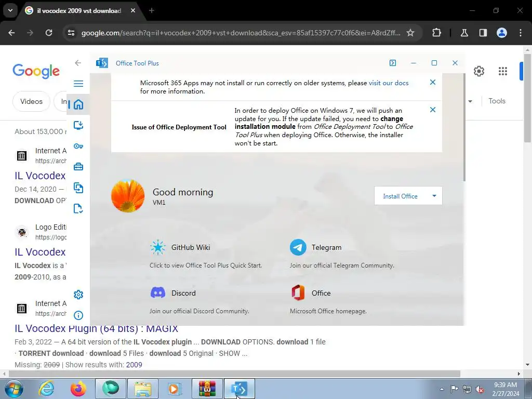Open the Telegram community tile
Viewport: 532px width, 399px height.
[x=342, y=255]
